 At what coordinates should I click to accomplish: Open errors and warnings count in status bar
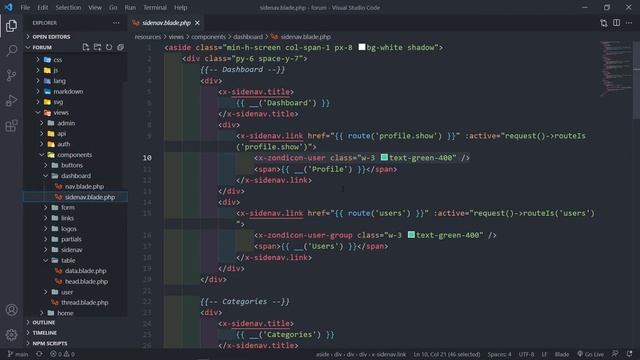(62, 354)
